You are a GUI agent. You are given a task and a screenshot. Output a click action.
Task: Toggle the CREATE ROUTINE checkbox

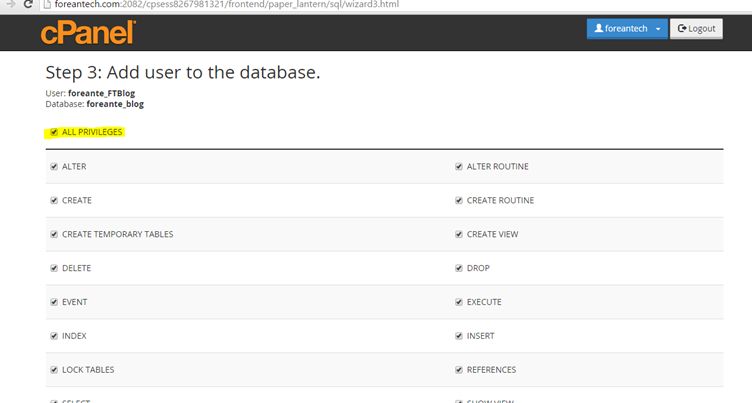pos(459,200)
